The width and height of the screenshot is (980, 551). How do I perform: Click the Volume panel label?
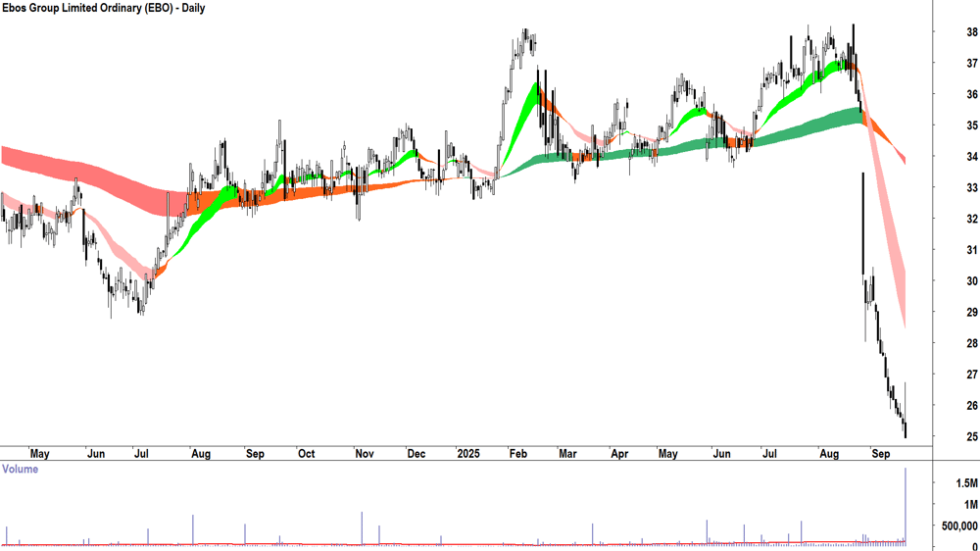tap(20, 469)
